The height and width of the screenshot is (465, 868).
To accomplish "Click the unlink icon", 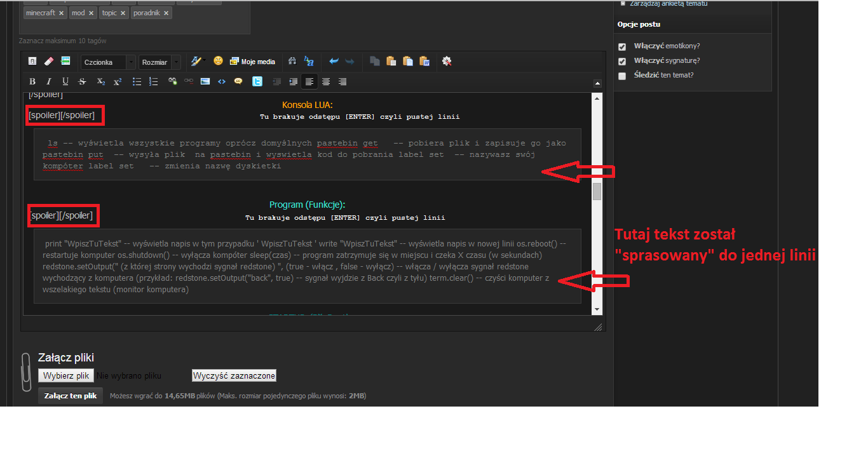I will tap(189, 81).
